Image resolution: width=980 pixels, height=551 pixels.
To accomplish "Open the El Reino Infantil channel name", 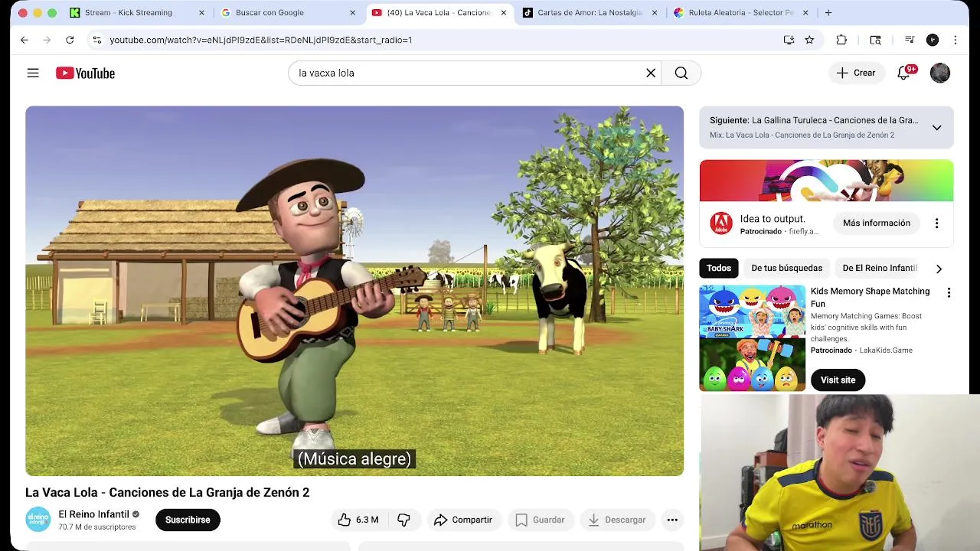I will (93, 514).
